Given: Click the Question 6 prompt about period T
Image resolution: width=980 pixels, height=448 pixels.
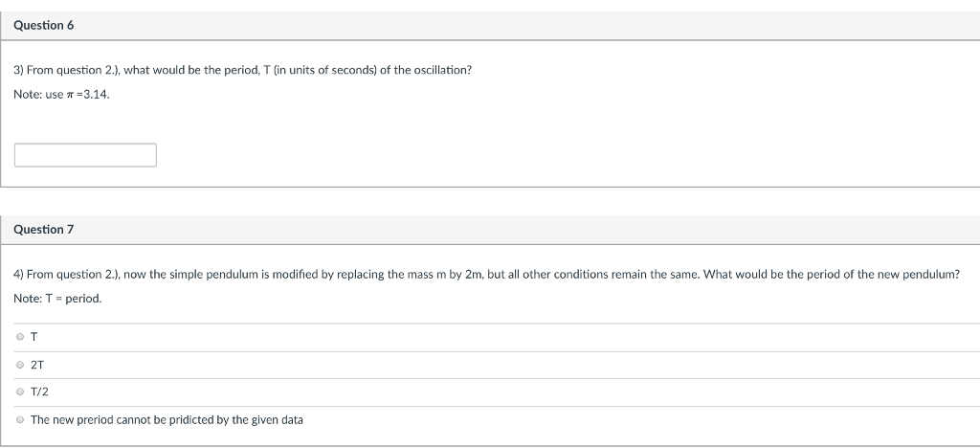Looking at the screenshot, I should coord(242,71).
